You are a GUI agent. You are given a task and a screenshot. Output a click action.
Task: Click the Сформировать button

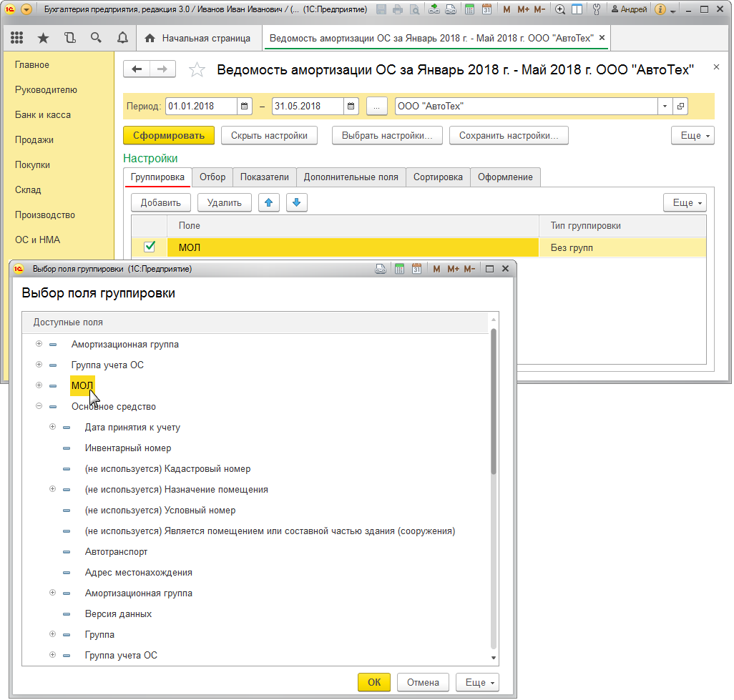tap(169, 135)
